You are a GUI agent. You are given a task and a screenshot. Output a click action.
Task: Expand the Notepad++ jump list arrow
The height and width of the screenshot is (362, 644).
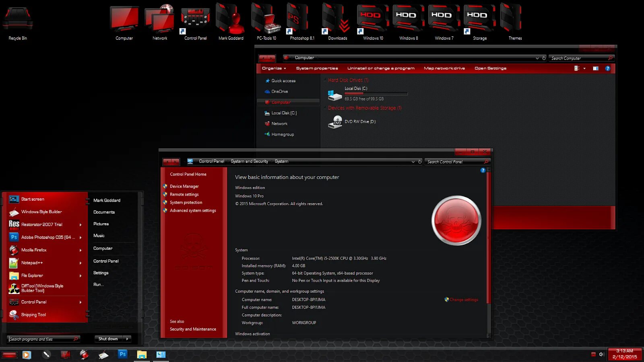[80, 263]
